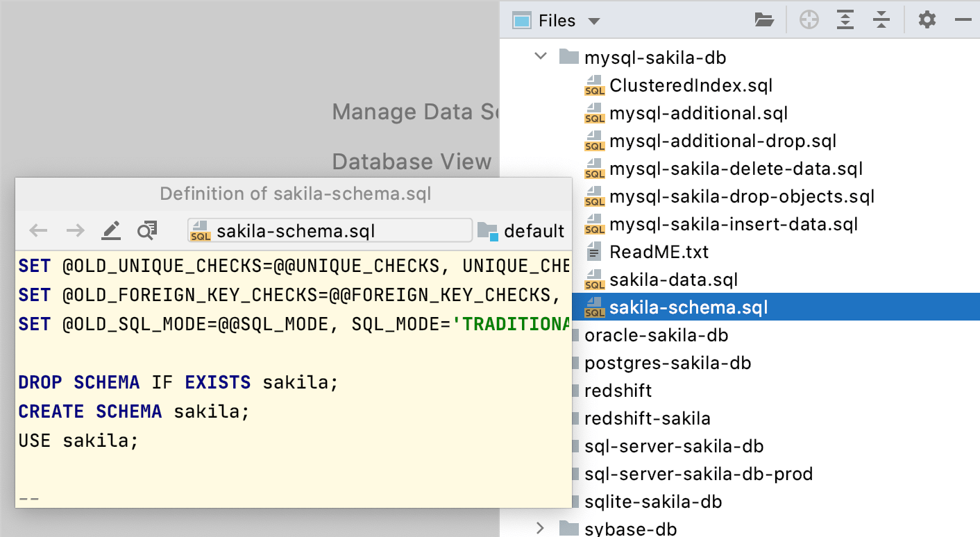Expand the sybase-db folder

point(541,528)
